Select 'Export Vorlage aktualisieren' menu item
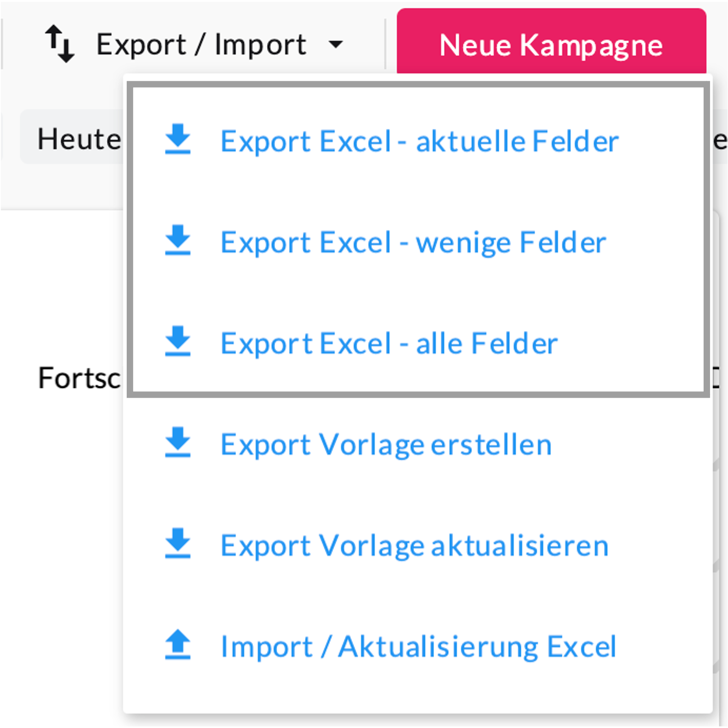Image resolution: width=728 pixels, height=728 pixels. [x=414, y=545]
